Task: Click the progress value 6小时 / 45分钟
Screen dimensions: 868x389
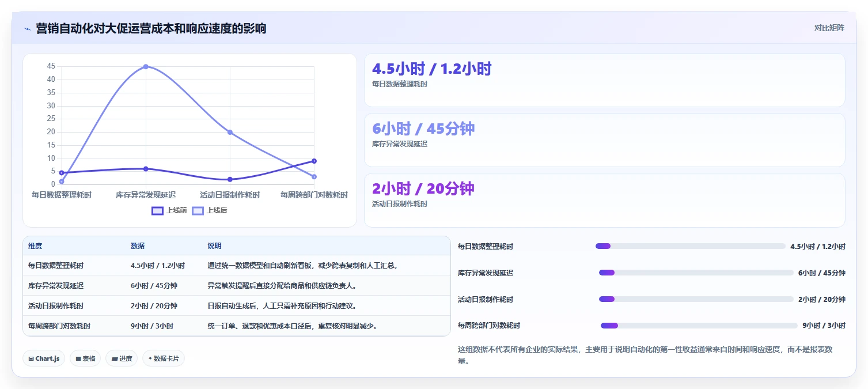Action: coord(822,273)
